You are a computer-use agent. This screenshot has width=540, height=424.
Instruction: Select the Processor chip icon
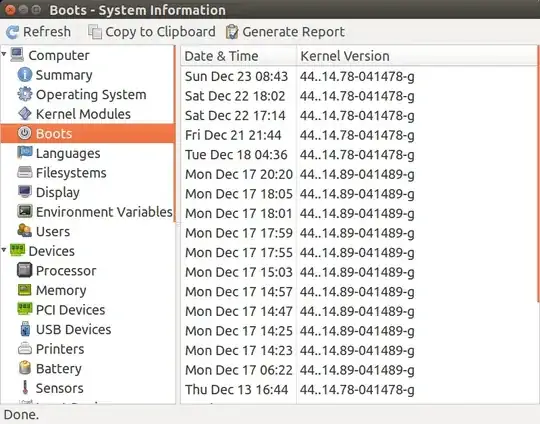(x=25, y=270)
